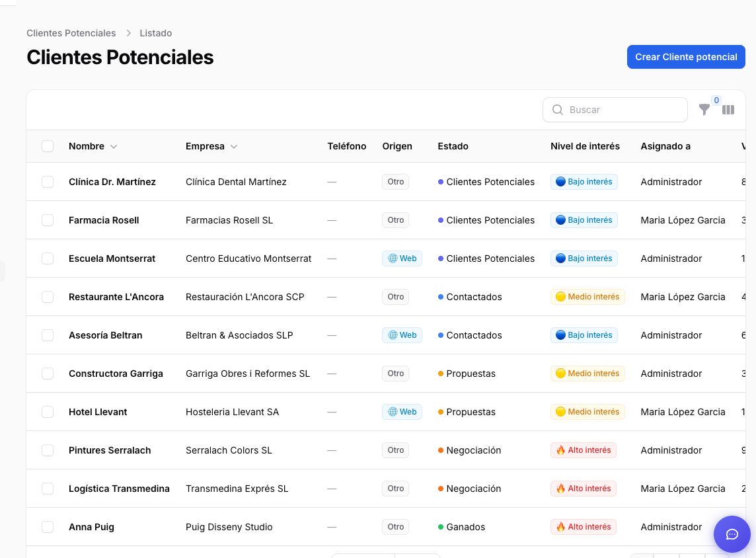Click the breadcrumb separator arrow
Viewport: 756px width, 558px height.
(128, 33)
